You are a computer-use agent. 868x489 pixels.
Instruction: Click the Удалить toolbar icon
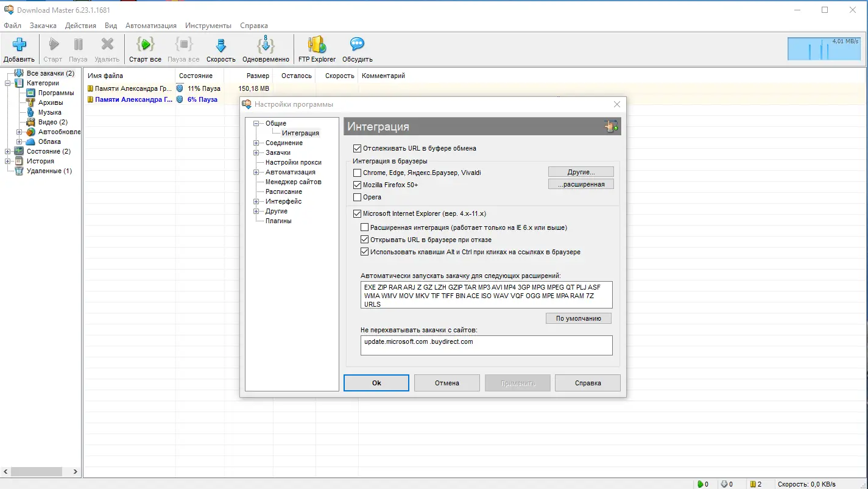[x=107, y=45]
